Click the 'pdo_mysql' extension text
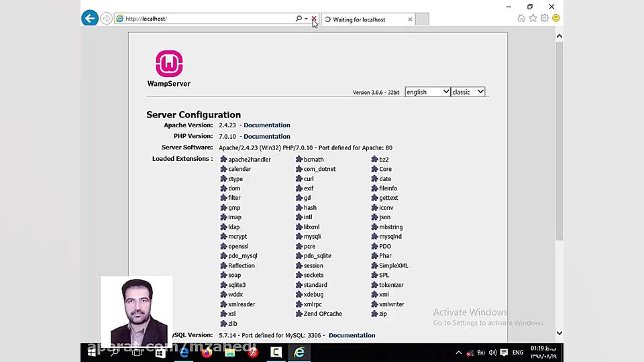This screenshot has height=362, width=644. tap(243, 255)
